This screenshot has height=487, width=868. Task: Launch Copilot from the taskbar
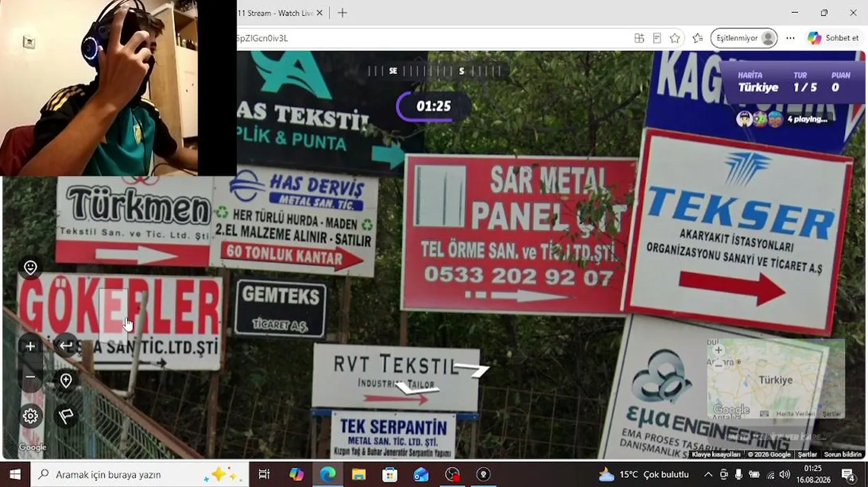pos(296,474)
